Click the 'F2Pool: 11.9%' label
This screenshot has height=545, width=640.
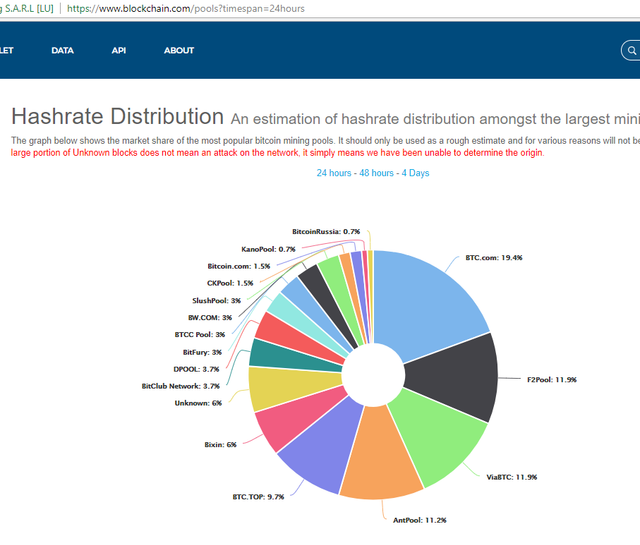pyautogui.click(x=552, y=380)
